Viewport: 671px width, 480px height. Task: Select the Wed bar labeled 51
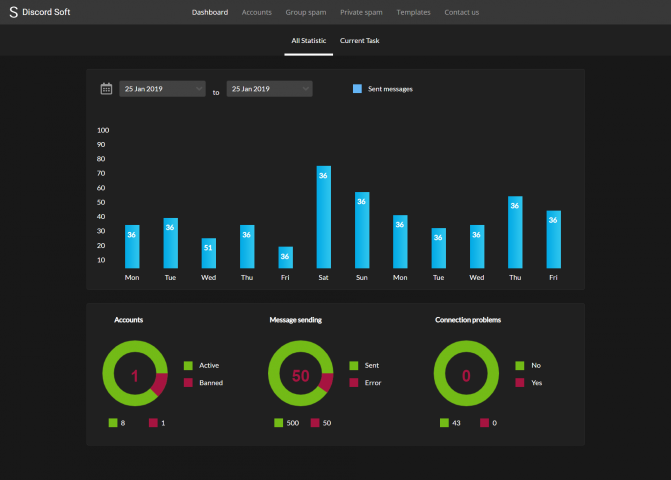click(x=208, y=253)
